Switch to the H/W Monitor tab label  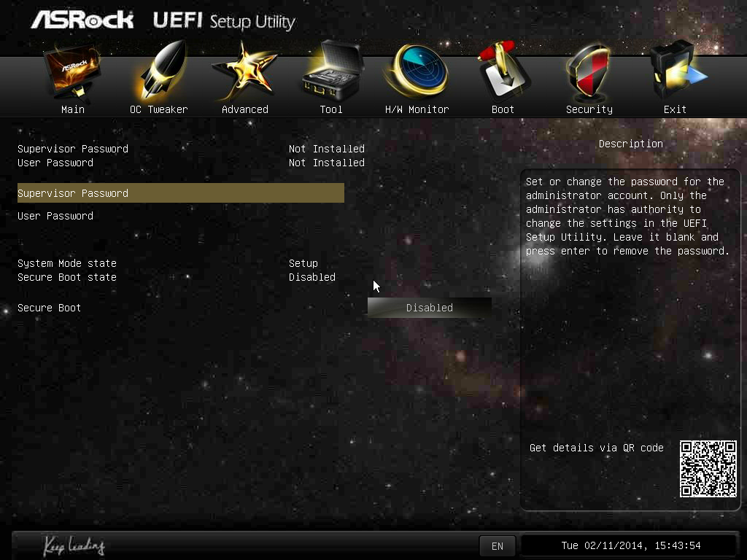417,109
